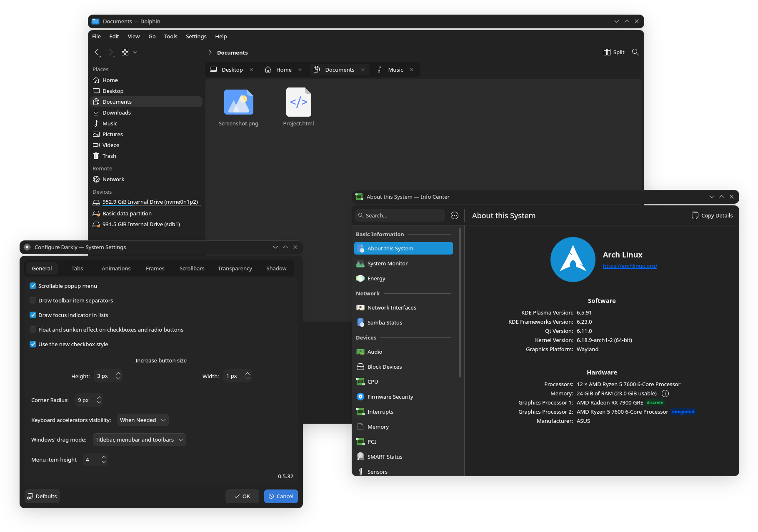758x532 pixels.
Task: Open System Monitor in Info Center
Action: [403, 263]
